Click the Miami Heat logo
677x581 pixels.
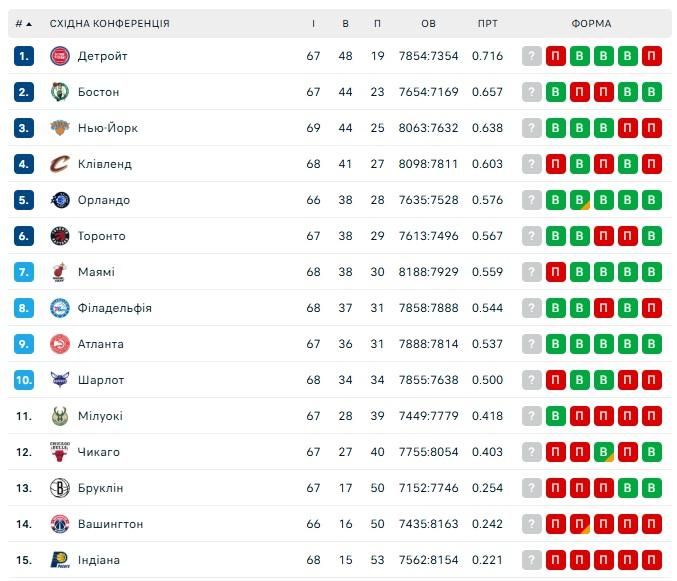click(60, 272)
